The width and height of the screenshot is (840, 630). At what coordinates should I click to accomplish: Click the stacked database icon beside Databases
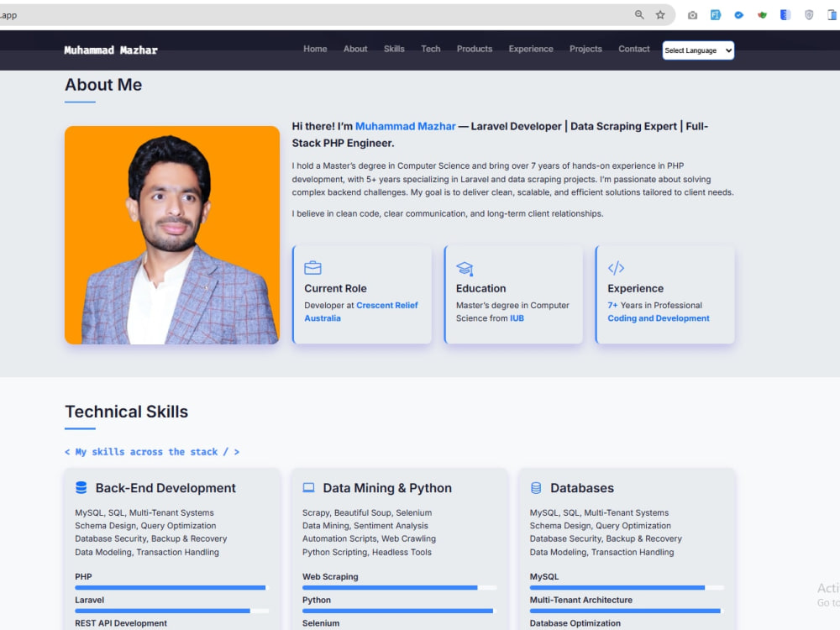[536, 487]
